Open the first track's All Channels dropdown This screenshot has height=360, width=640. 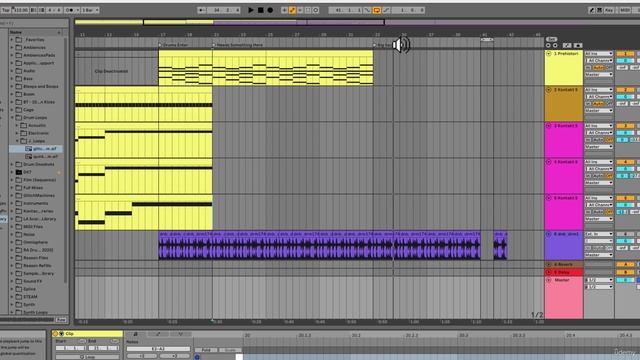pos(599,60)
